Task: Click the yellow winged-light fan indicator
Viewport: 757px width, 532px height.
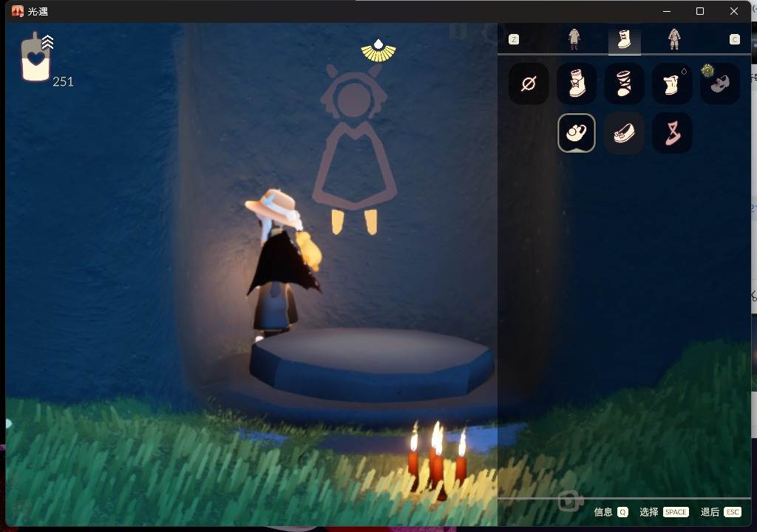Action: pos(378,51)
